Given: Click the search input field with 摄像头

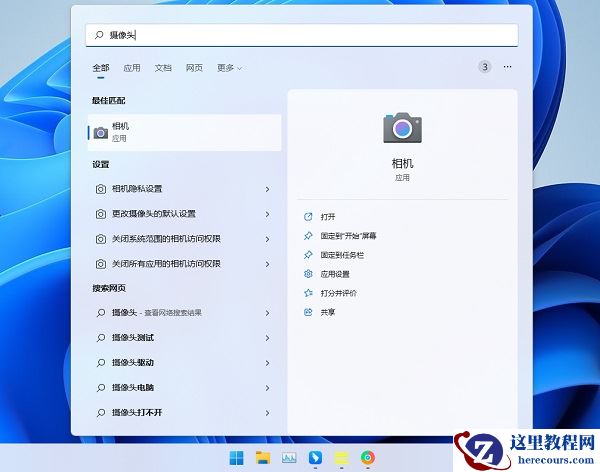Looking at the screenshot, I should 302,35.
